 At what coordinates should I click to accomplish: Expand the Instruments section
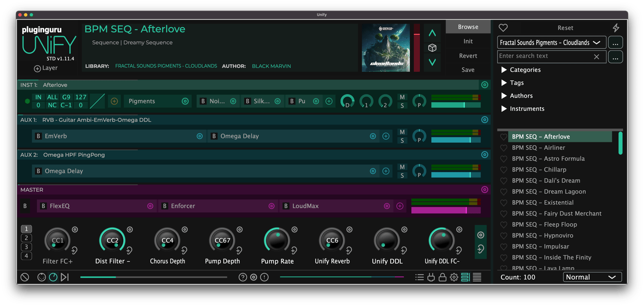click(522, 108)
